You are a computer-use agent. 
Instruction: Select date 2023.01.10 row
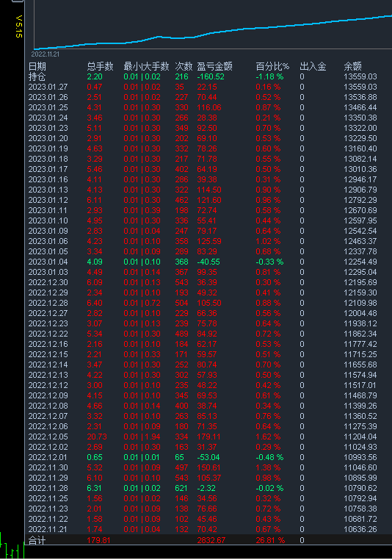[48, 220]
